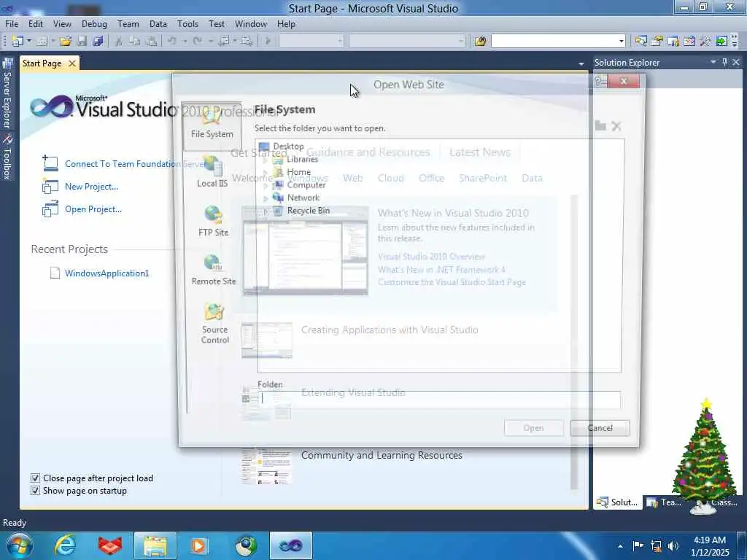Open the document tab list dropdown arrow
Viewport: 747px width, 560px height.
click(x=581, y=64)
